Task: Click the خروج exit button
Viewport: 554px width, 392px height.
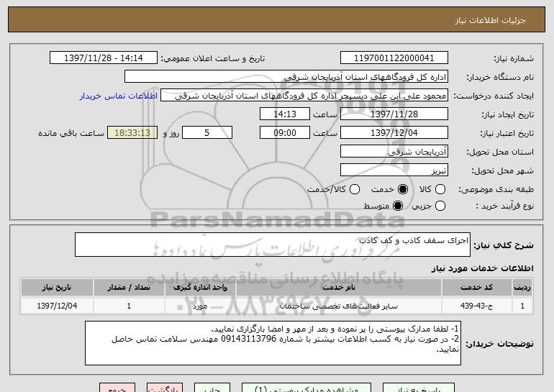Action: pos(117,388)
